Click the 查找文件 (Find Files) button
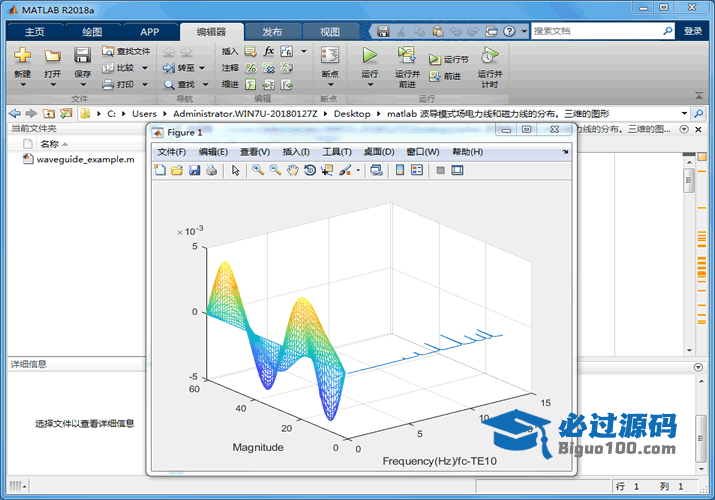The width and height of the screenshot is (715, 500). 126,51
